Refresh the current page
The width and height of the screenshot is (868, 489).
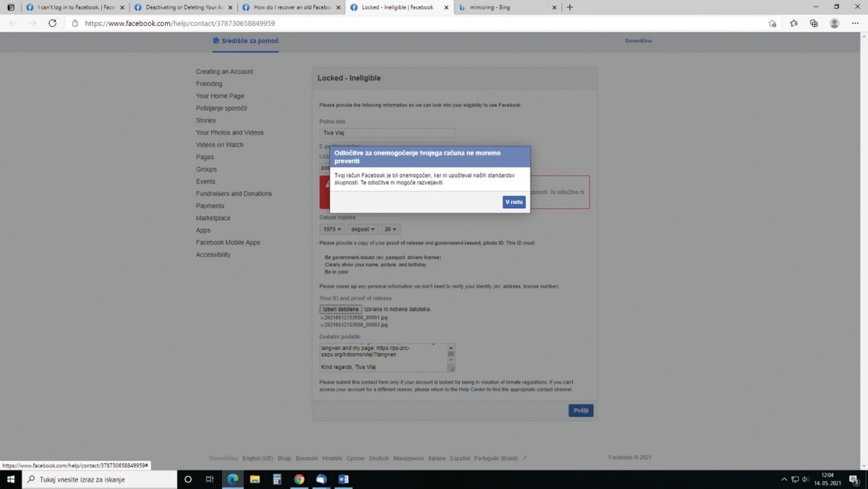pos(52,23)
